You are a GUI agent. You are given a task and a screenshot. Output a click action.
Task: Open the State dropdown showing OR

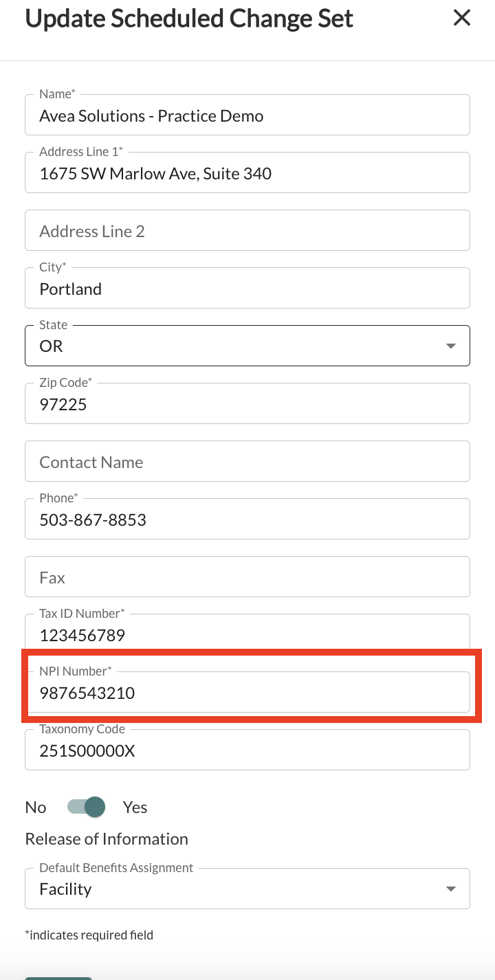click(234, 346)
